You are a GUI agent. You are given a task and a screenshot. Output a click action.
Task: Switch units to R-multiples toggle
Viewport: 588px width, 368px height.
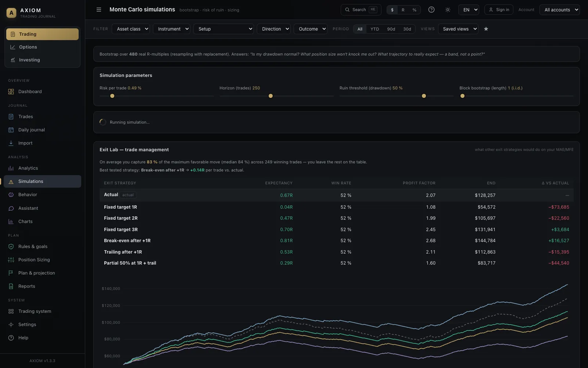pos(403,10)
